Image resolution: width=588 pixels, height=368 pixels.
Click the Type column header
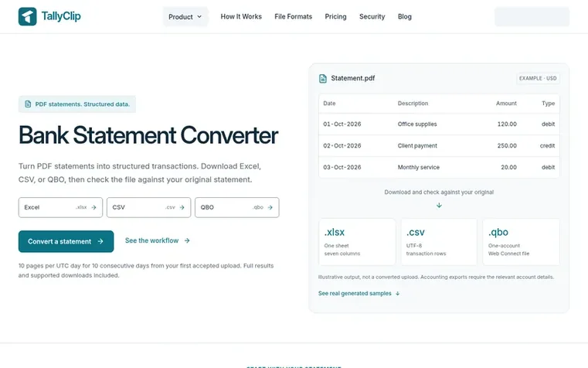click(x=549, y=103)
